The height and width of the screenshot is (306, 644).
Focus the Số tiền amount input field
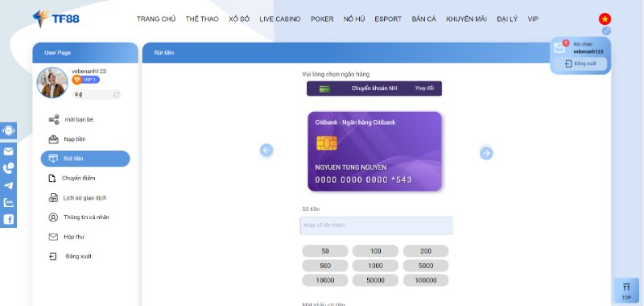376,225
